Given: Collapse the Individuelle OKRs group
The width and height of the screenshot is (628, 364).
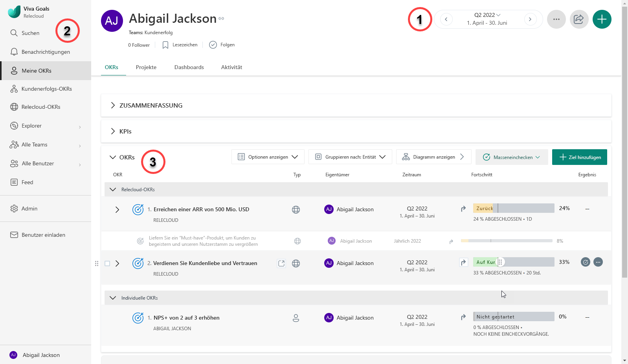Looking at the screenshot, I should point(113,298).
